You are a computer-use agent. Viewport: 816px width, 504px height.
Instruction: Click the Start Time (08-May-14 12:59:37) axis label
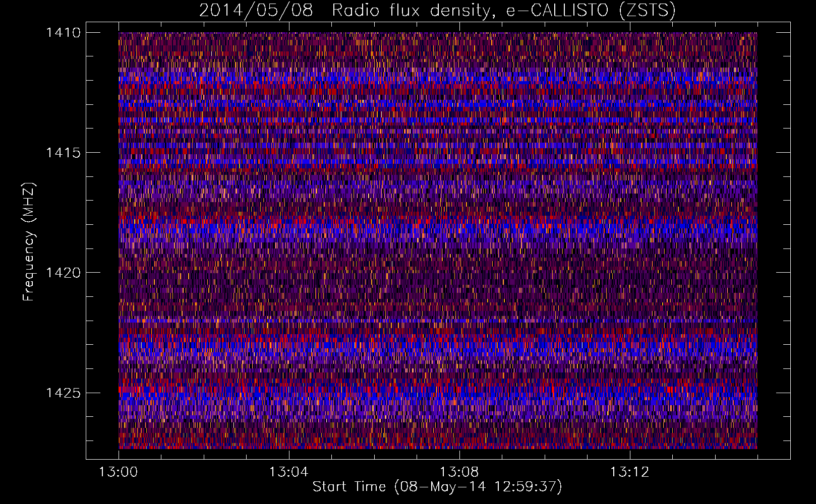pos(437,487)
